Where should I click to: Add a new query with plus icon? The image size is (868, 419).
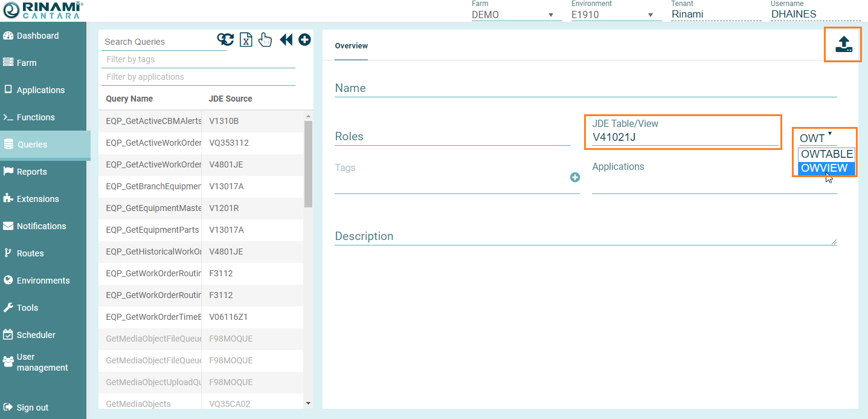pyautogui.click(x=304, y=40)
